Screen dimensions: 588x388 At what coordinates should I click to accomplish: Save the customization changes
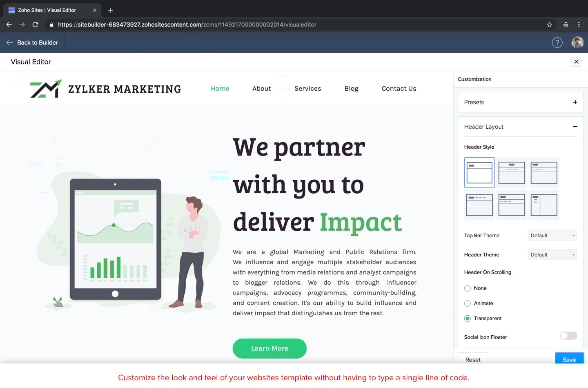tap(569, 359)
